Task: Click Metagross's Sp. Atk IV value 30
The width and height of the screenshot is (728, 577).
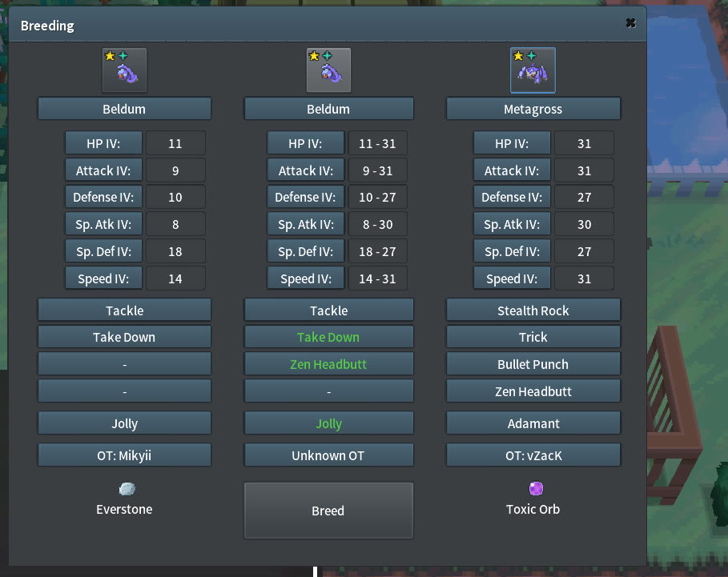Action: [584, 225]
